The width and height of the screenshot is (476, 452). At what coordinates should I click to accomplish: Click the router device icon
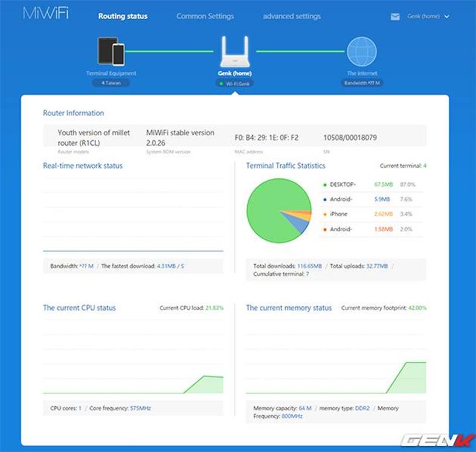tap(234, 51)
